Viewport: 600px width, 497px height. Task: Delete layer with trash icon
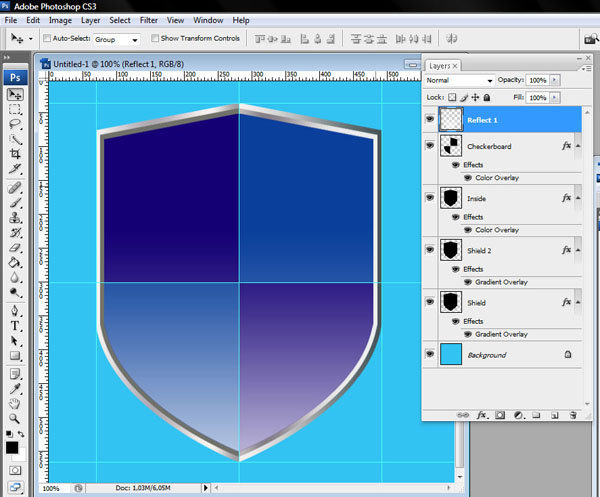573,415
